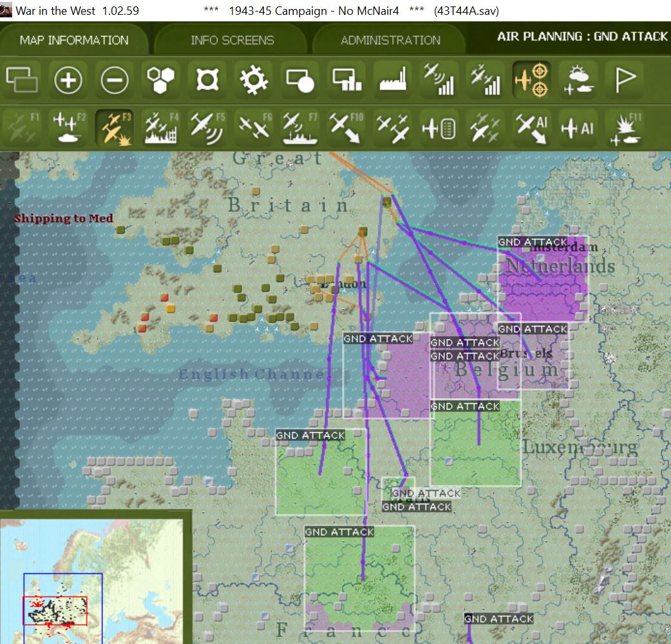
Task: Select GND ATTACK label of southernmost green box
Action: tap(339, 532)
